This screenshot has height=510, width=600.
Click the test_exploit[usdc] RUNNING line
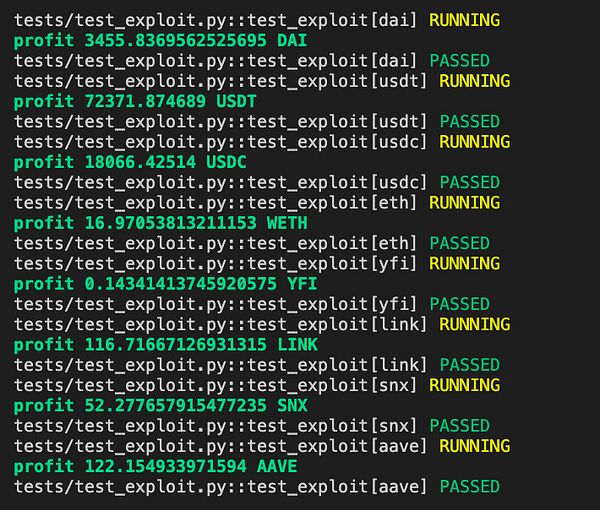(x=262, y=142)
